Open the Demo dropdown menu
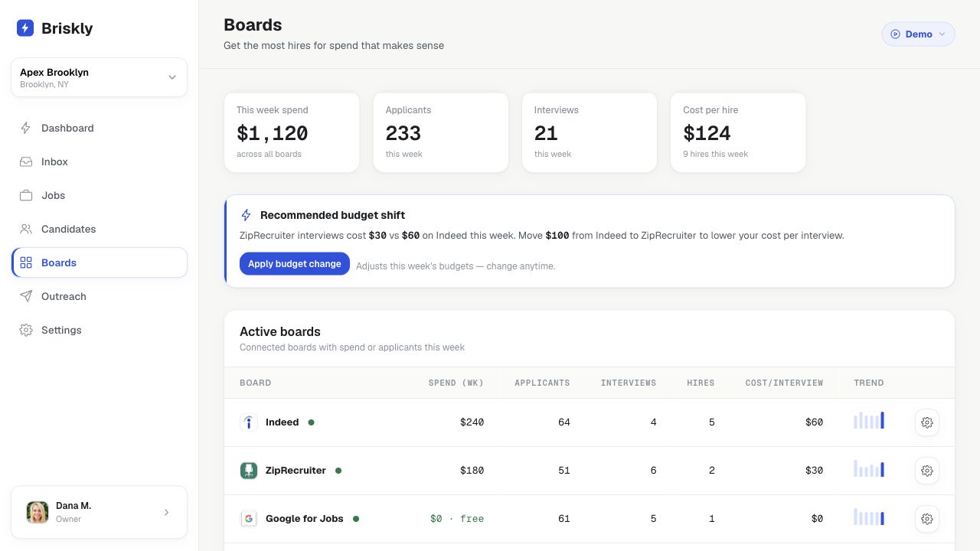 pyautogui.click(x=918, y=34)
